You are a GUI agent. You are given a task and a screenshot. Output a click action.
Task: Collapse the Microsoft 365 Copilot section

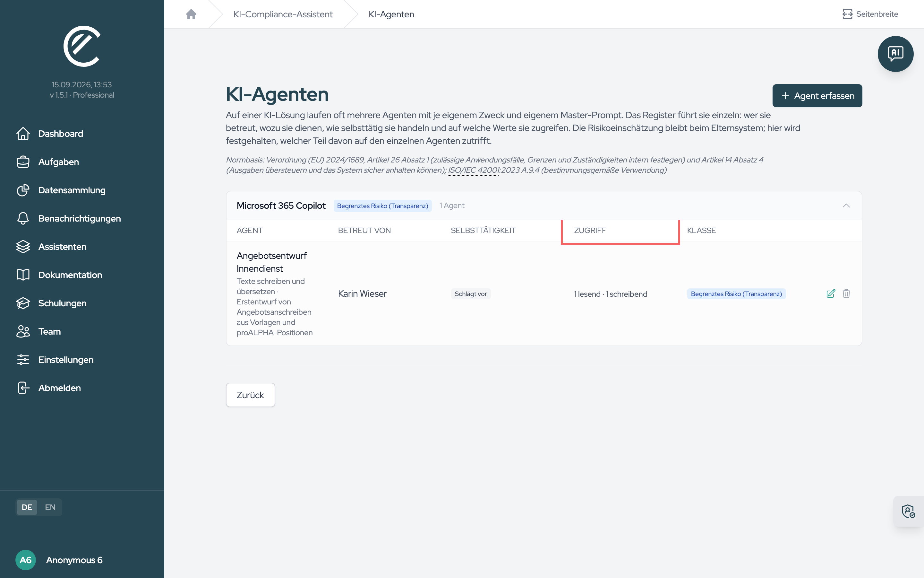[x=846, y=206]
